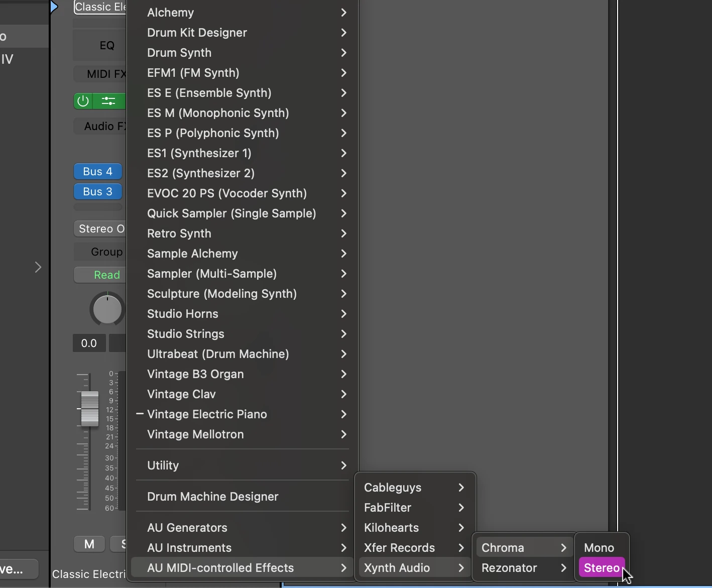
Task: Choose Quick Sampler (Single Sample)
Action: click(x=243, y=213)
